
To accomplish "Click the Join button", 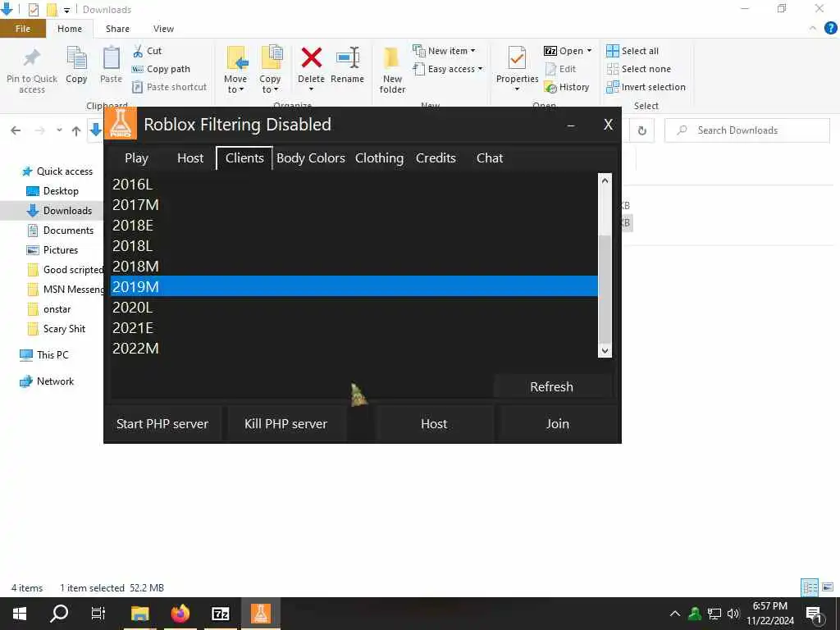I will (557, 424).
